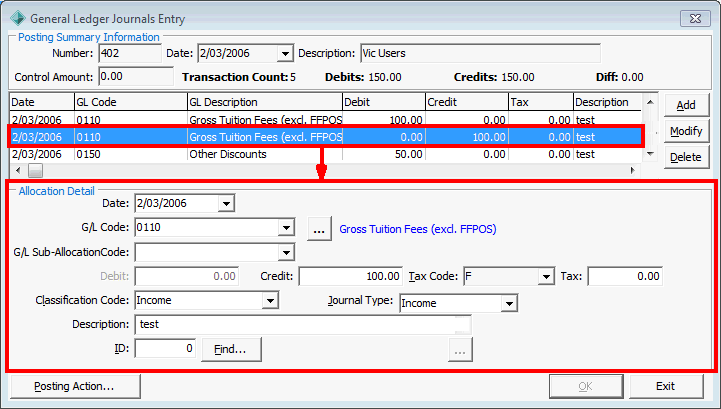Click the 50.00 debit cell
Screen dimensions: 721x409
tap(384, 154)
